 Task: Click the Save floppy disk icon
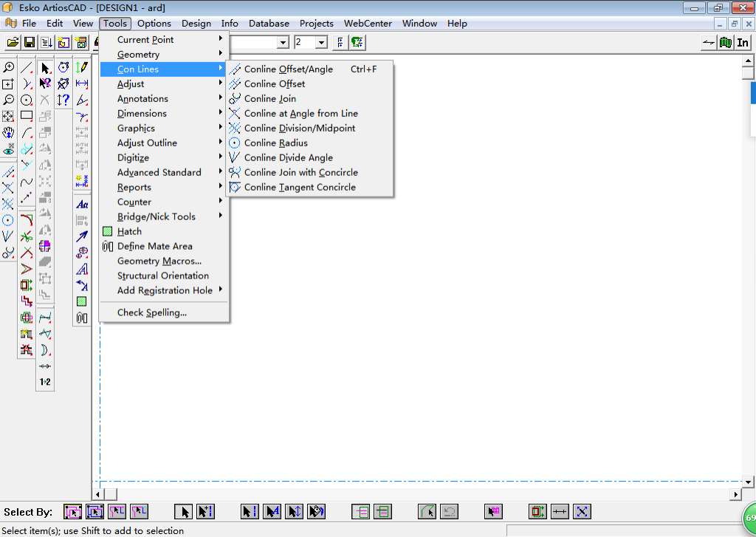pos(30,43)
